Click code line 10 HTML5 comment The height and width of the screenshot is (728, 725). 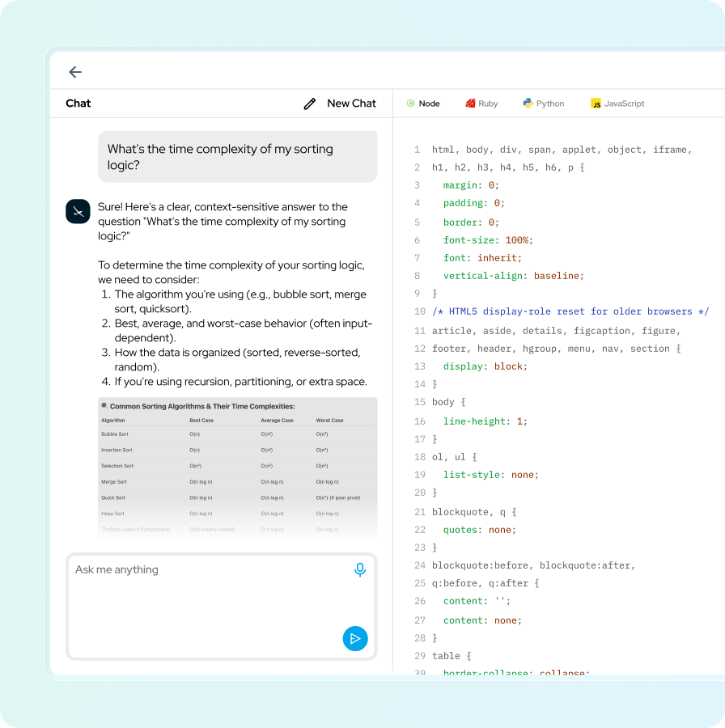[570, 311]
